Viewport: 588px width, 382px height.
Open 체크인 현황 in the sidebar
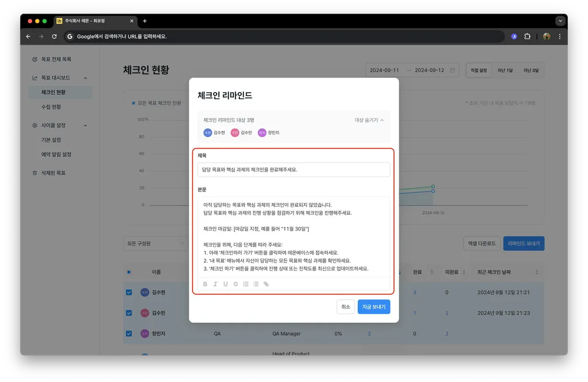pos(61,92)
